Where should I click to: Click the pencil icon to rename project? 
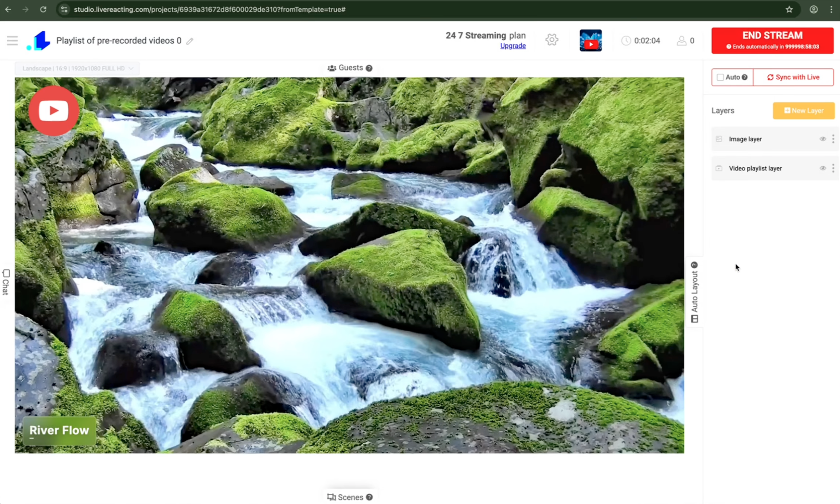190,41
